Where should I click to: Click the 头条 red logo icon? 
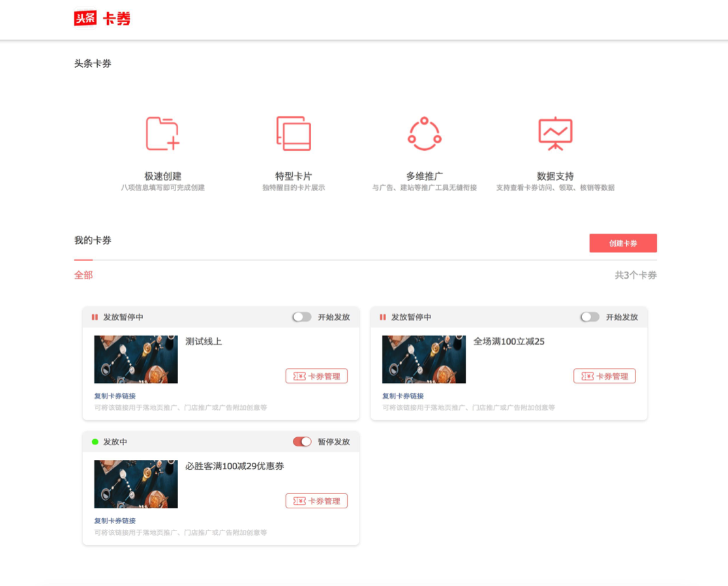[85, 18]
